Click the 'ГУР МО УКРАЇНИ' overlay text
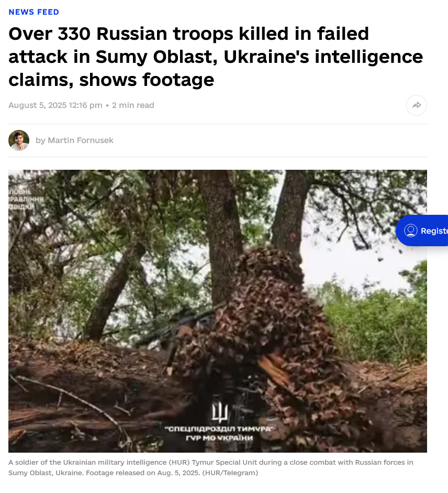The height and width of the screenshot is (493, 448). [x=219, y=438]
